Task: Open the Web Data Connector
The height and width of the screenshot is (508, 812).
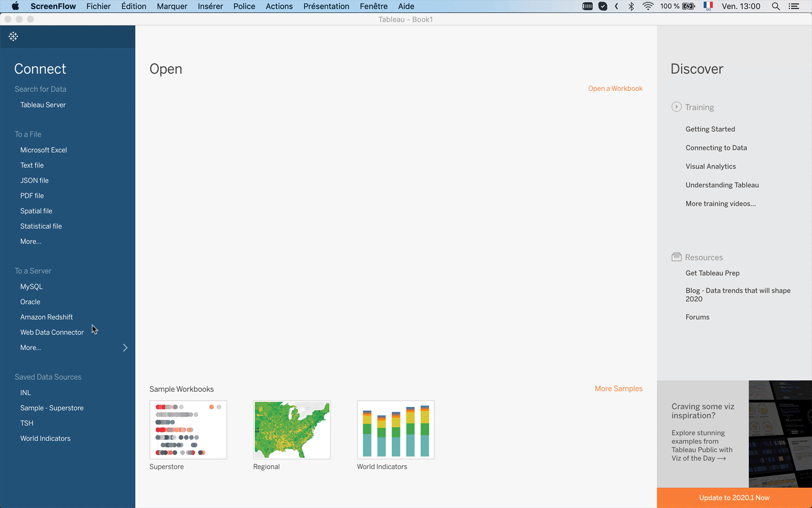Action: (52, 332)
